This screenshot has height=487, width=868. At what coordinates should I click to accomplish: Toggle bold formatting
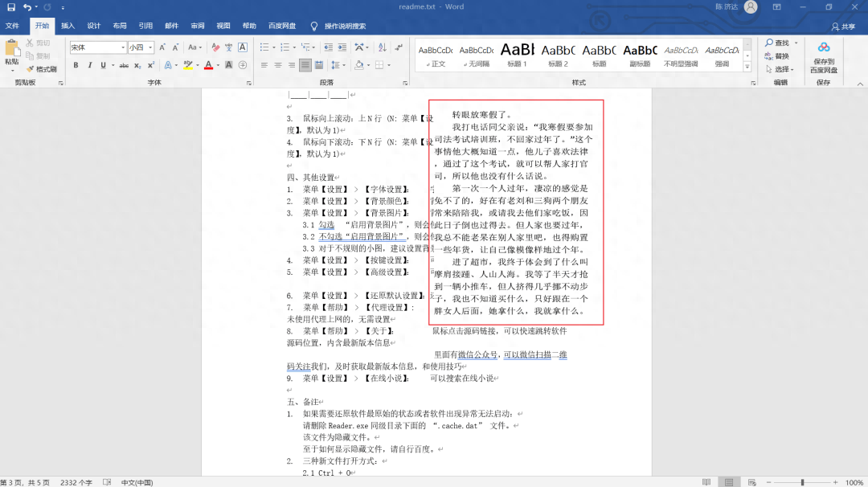coord(76,65)
